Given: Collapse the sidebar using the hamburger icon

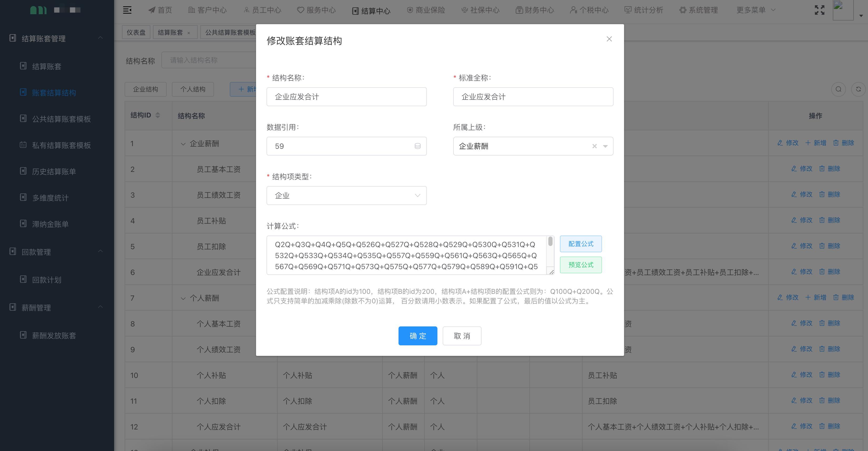Looking at the screenshot, I should pos(127,10).
